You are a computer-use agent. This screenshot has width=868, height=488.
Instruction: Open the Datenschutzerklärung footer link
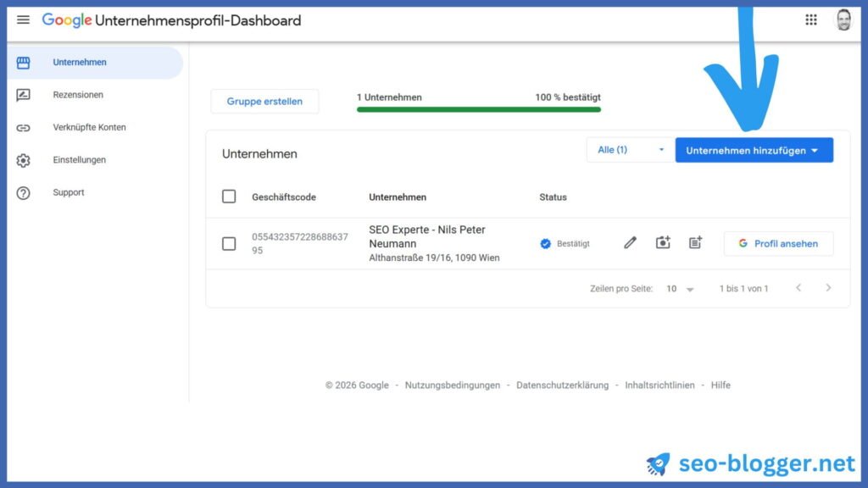point(563,385)
